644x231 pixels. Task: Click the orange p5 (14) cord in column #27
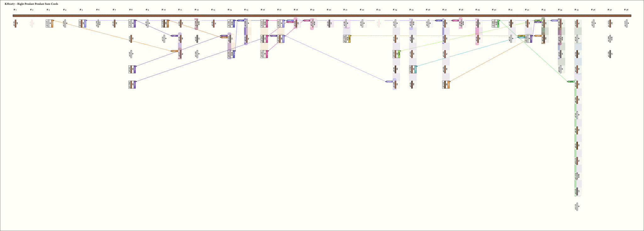click(x=446, y=85)
